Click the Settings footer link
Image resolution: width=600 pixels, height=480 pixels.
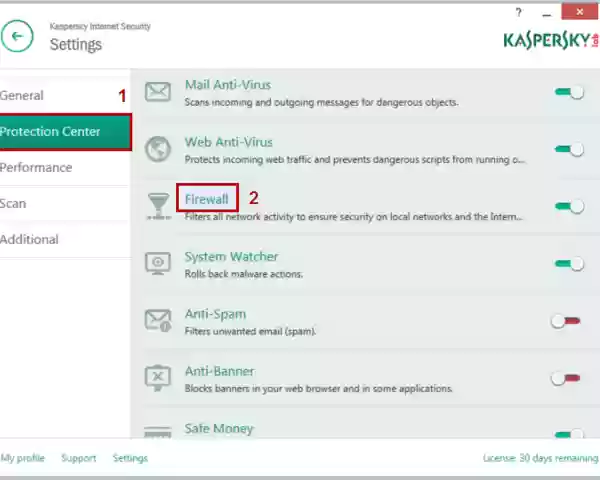(x=130, y=458)
